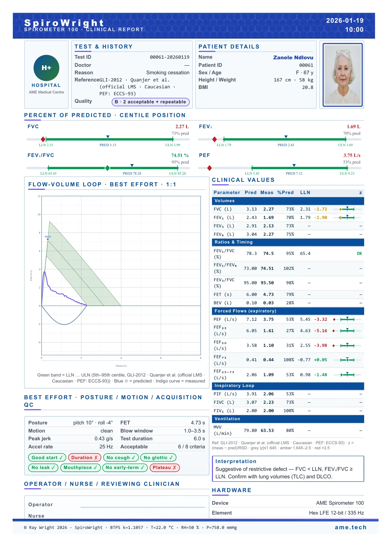The width and height of the screenshot is (392, 555).
Task: Click the Interpretation heading
Action: point(236,462)
